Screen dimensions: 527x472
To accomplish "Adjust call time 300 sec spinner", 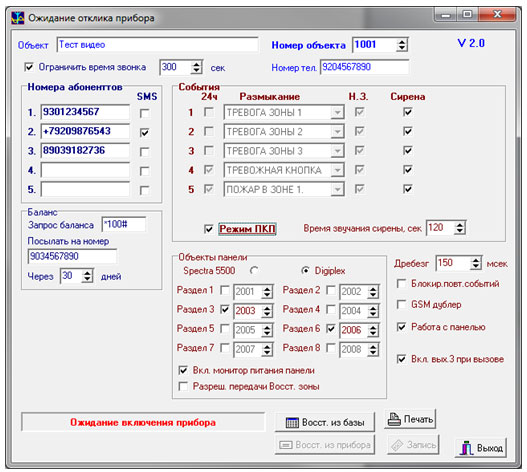I will point(196,67).
